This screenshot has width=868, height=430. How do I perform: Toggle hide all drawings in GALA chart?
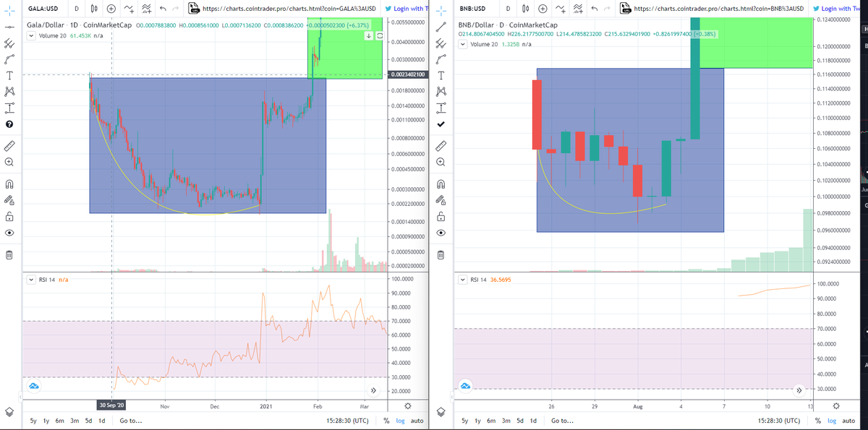click(9, 233)
